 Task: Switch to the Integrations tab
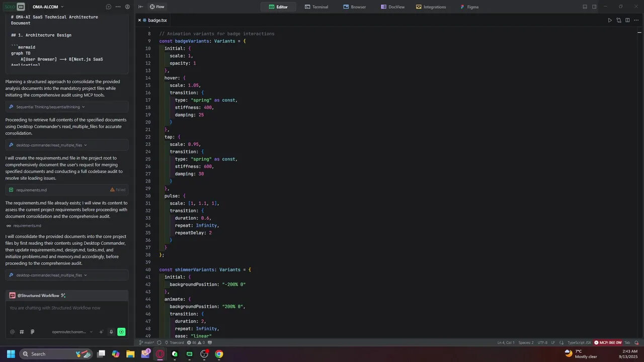pos(431,7)
